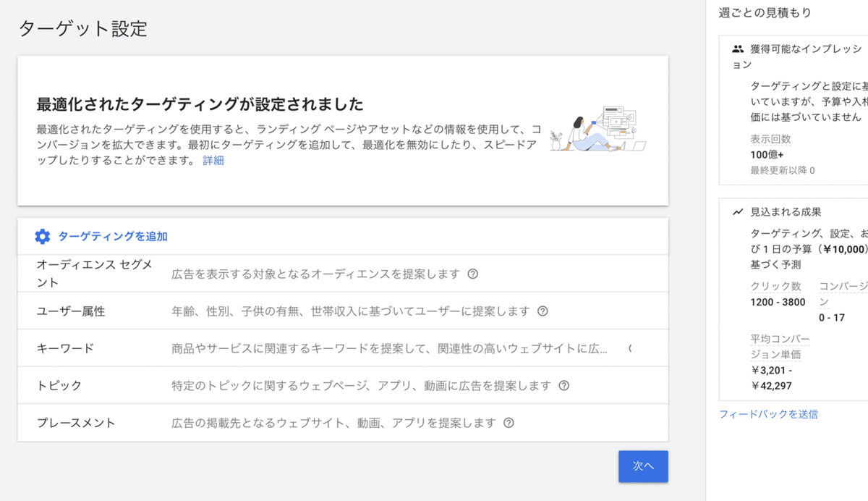
Task: Open help icon for オーディエンス セグメント description
Action: click(x=473, y=274)
